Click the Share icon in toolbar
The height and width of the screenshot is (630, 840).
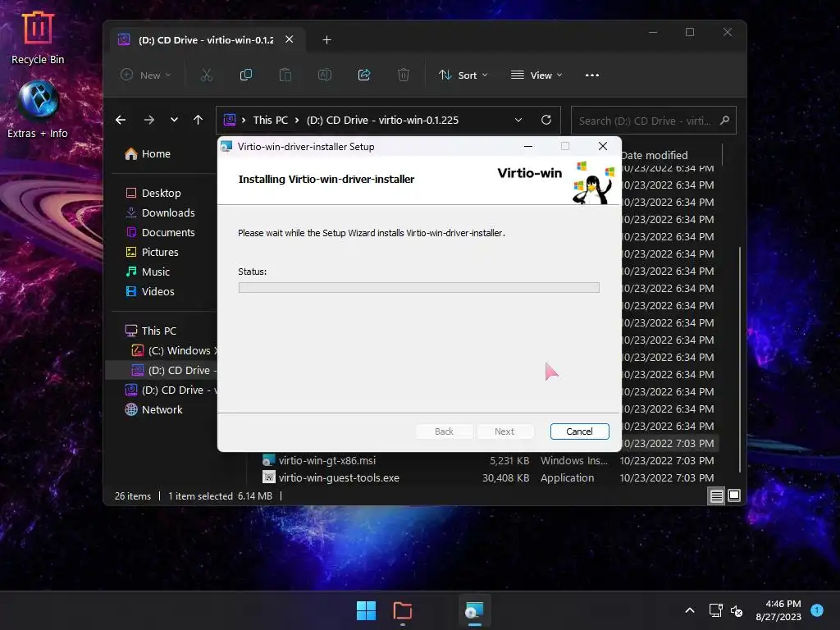364,75
